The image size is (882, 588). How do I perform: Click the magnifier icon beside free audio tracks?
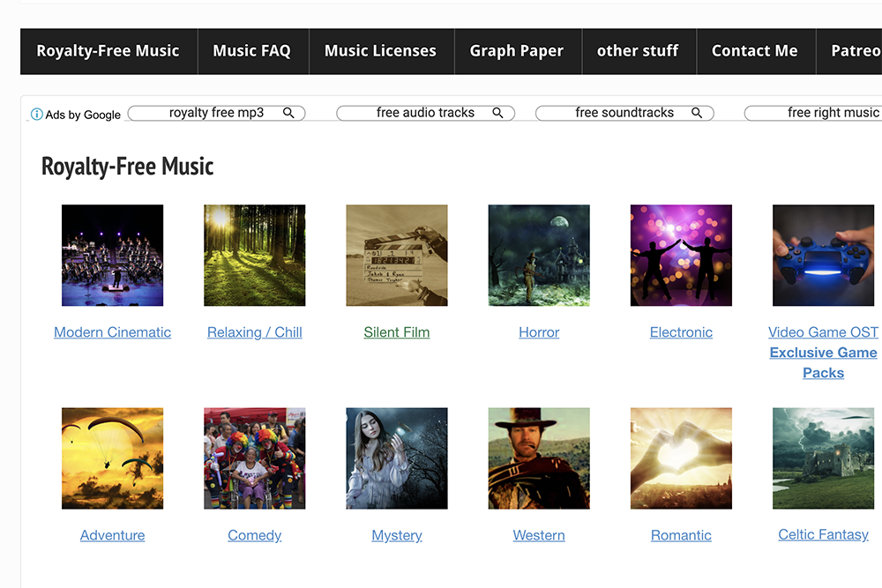[x=497, y=113]
